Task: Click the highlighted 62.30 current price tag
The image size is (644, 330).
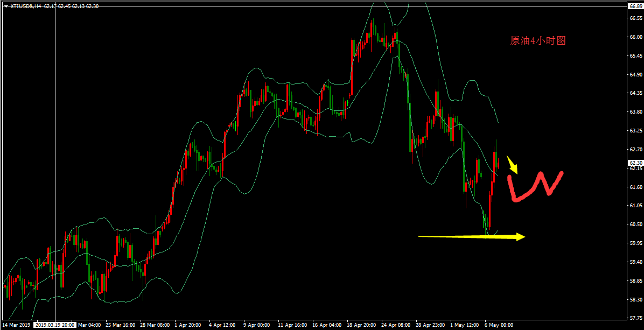Action: point(635,163)
